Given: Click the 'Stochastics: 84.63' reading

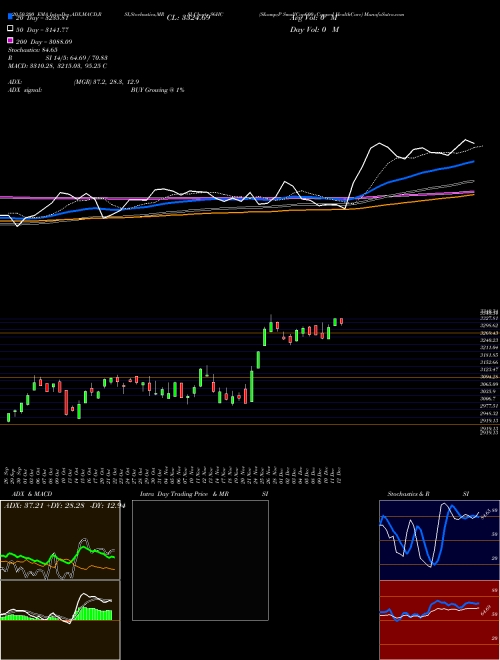Looking at the screenshot, I should 33,50.
